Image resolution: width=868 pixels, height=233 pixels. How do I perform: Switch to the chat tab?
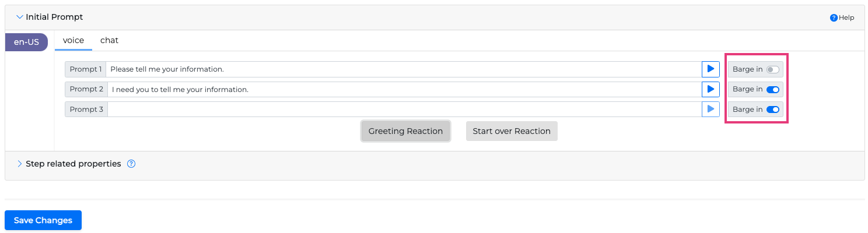pos(109,40)
